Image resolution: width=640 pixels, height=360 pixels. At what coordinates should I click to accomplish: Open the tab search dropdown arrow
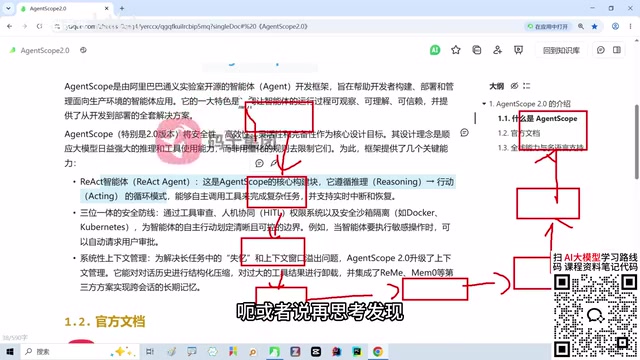pyautogui.click(x=8, y=8)
